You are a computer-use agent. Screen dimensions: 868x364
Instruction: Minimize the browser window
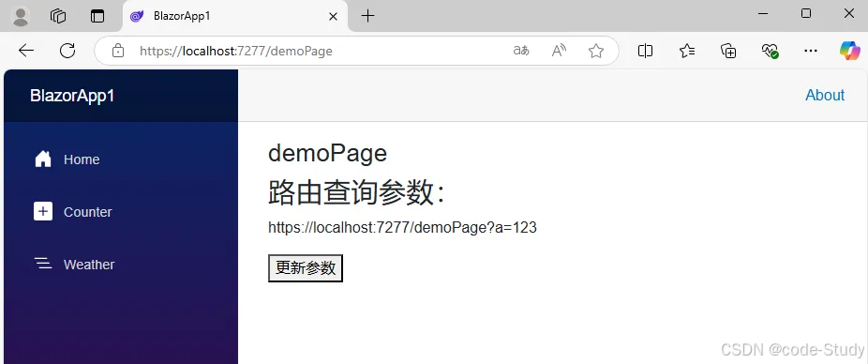click(763, 14)
